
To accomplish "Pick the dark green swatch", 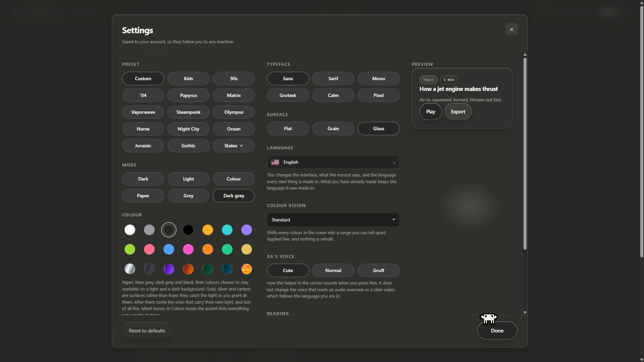I will 208,269.
